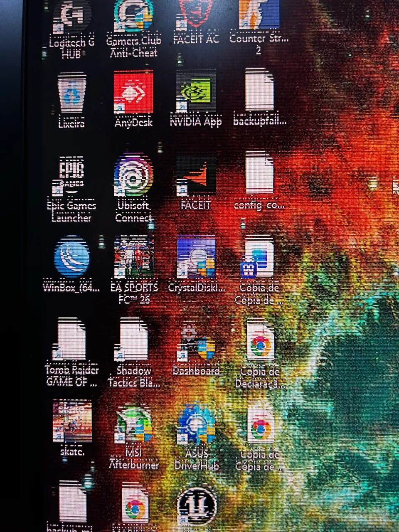Click the orange FACEIT client icon
This screenshot has height=532, width=399.
click(196, 175)
